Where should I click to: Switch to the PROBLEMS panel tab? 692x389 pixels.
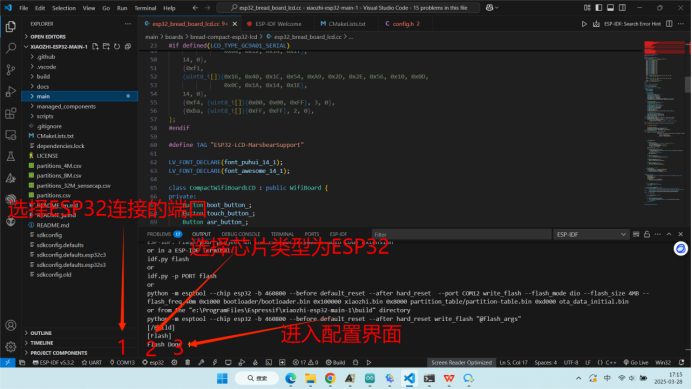pos(164,234)
